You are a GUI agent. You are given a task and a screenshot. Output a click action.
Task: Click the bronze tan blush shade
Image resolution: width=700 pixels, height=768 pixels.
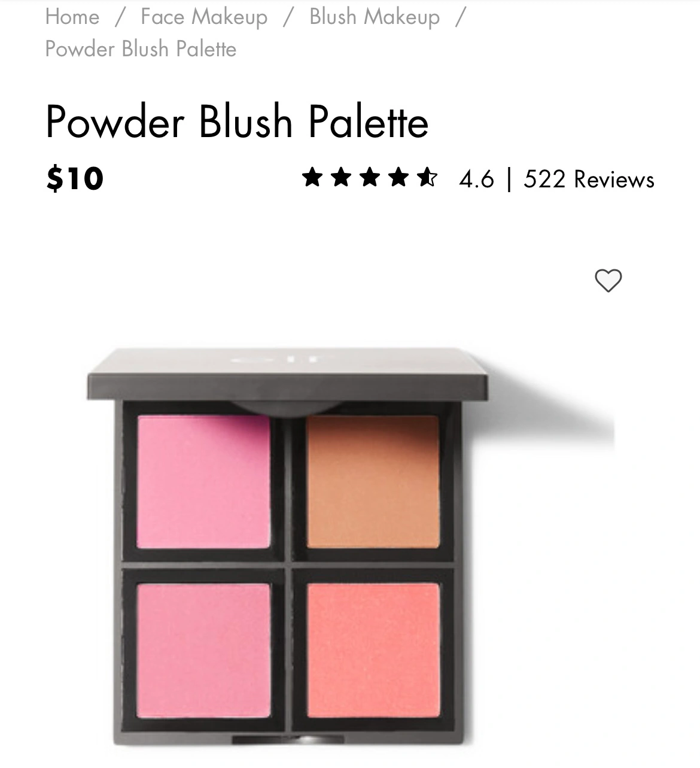373,482
